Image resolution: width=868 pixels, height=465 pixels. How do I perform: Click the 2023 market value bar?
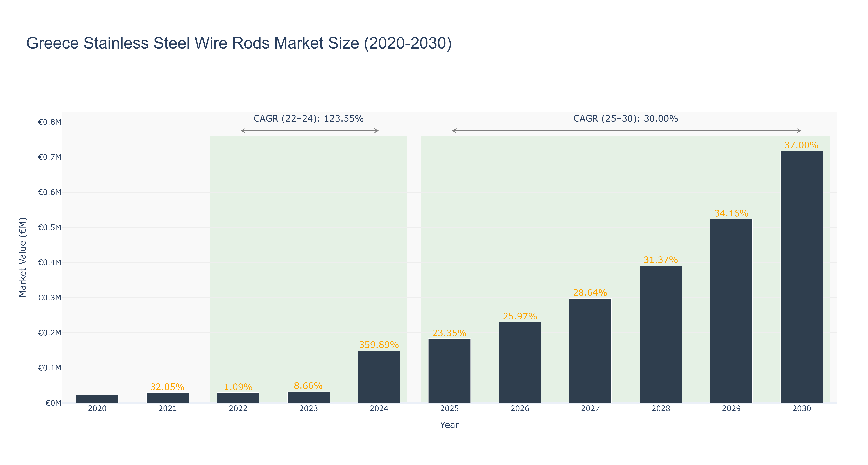[x=308, y=397]
